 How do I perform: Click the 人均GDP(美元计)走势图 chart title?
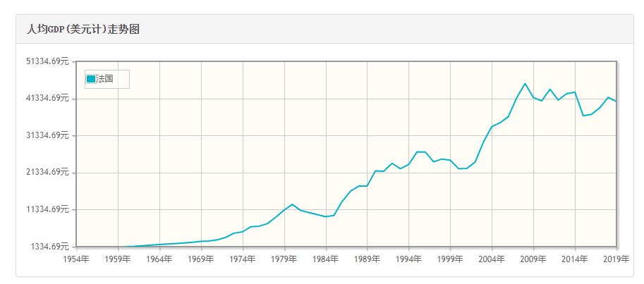click(83, 30)
